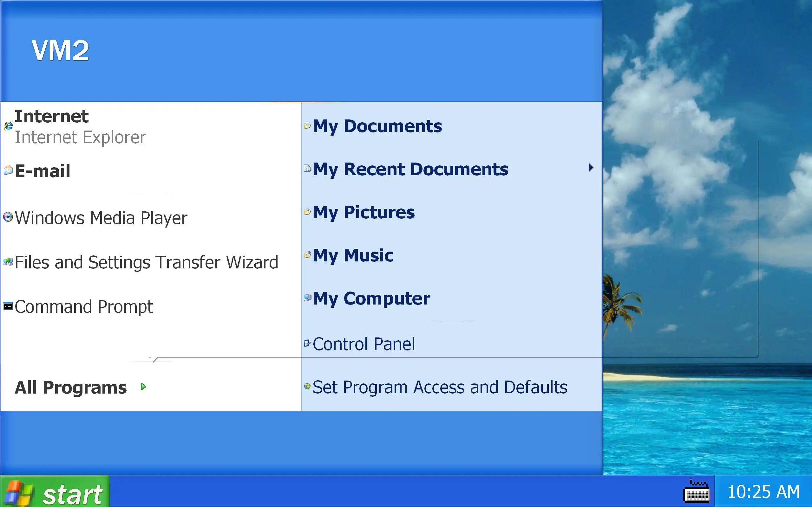Click the My Documents folder icon
This screenshot has width=812, height=507.
coord(307,125)
